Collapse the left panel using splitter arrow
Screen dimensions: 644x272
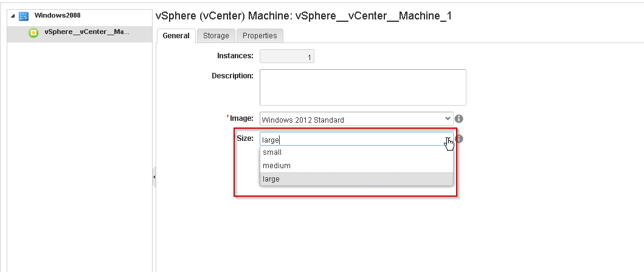[154, 177]
